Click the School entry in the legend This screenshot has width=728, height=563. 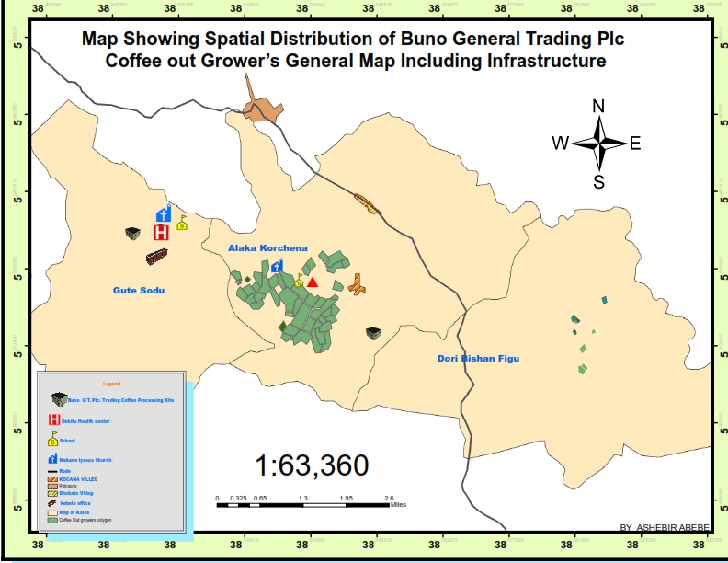pos(66,441)
